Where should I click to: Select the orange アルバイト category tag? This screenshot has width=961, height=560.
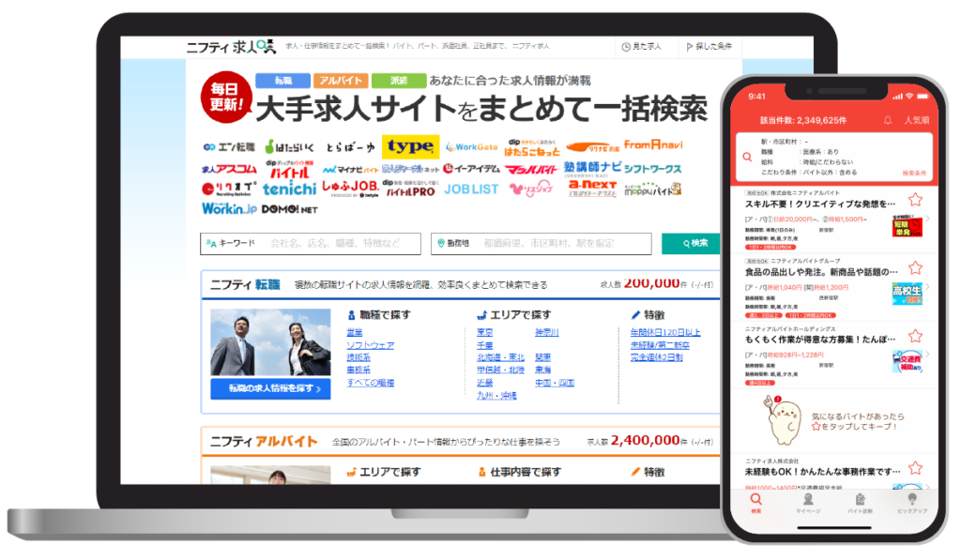click(341, 81)
